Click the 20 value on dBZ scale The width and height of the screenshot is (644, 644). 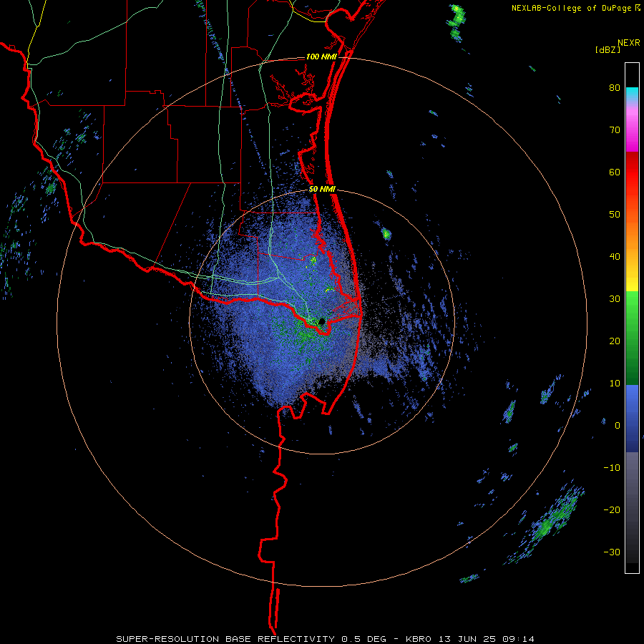[615, 341]
